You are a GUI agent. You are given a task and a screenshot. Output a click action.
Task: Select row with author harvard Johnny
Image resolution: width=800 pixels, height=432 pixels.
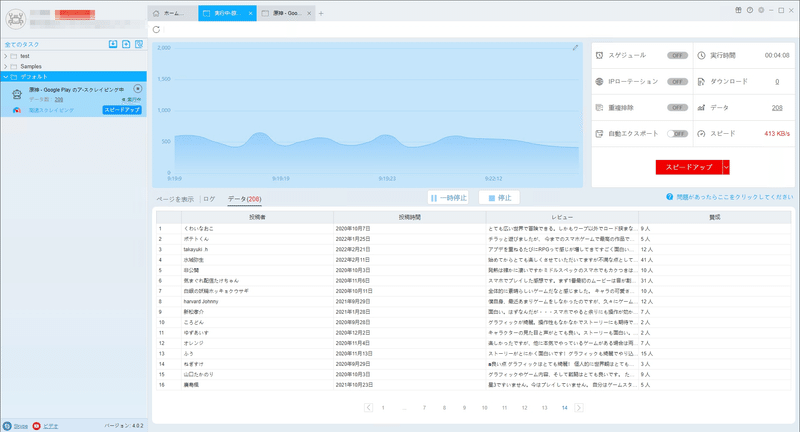pos(473,301)
